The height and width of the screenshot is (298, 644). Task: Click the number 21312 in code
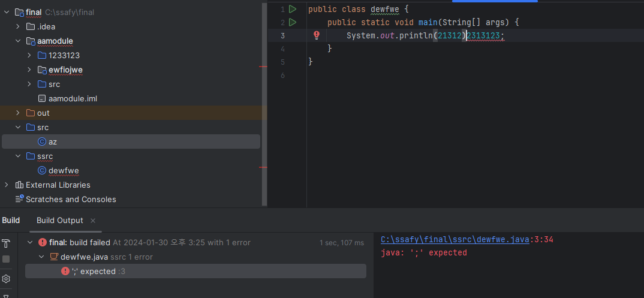pos(450,36)
